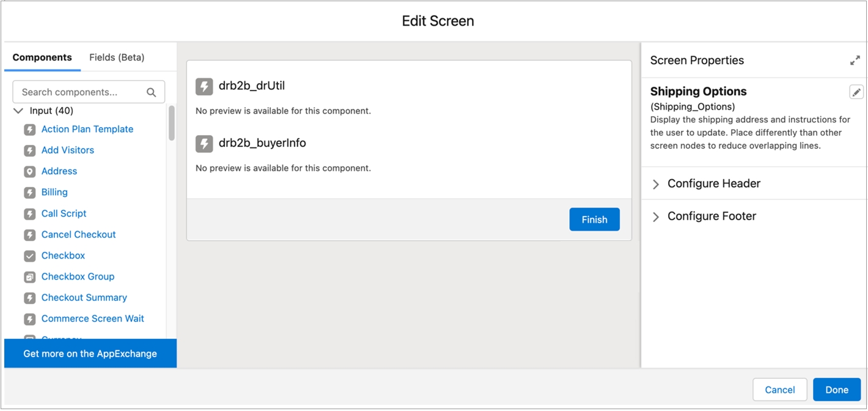Viewport: 868px width, 411px height.
Task: Select the Components tab
Action: [42, 57]
